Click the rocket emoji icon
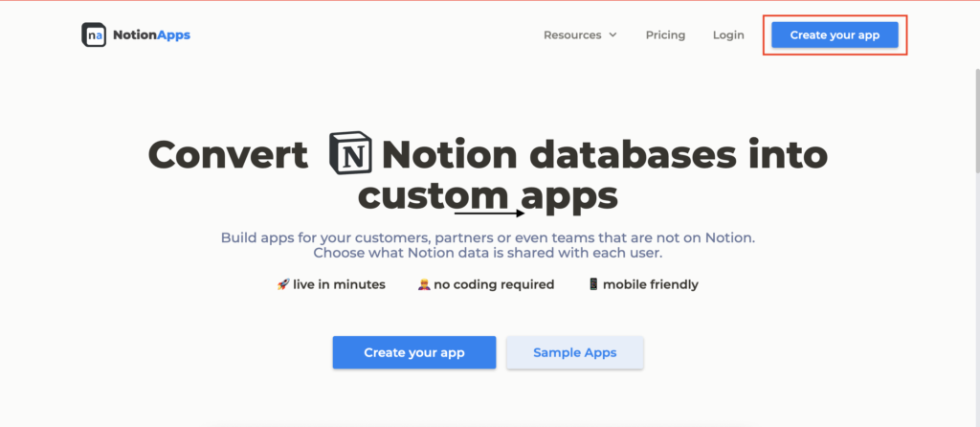This screenshot has height=427, width=980. pos(283,284)
